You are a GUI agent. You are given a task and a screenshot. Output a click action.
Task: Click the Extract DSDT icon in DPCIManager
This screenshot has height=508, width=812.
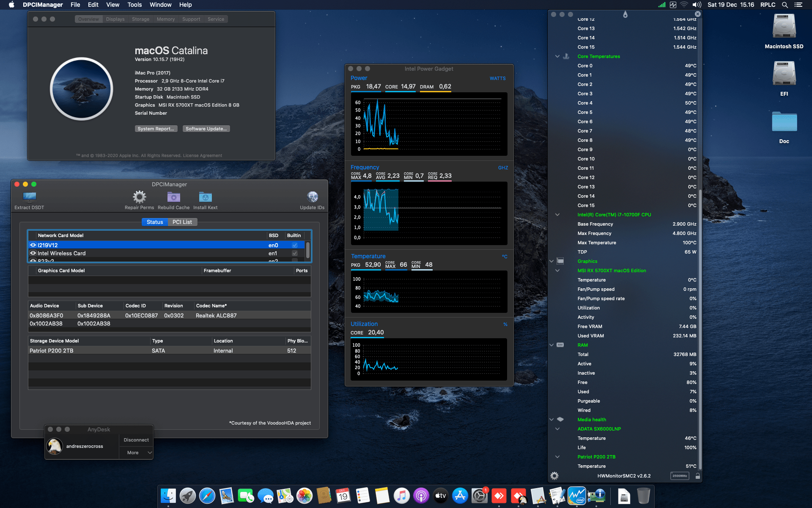click(x=29, y=196)
